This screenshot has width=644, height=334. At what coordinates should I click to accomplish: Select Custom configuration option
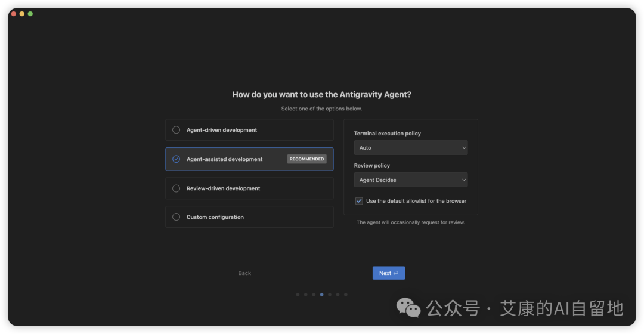pyautogui.click(x=249, y=217)
